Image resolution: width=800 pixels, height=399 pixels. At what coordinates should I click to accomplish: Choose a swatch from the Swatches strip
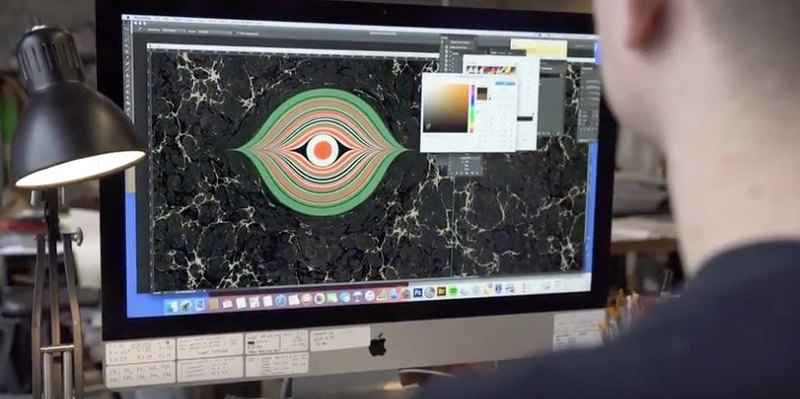pos(491,70)
